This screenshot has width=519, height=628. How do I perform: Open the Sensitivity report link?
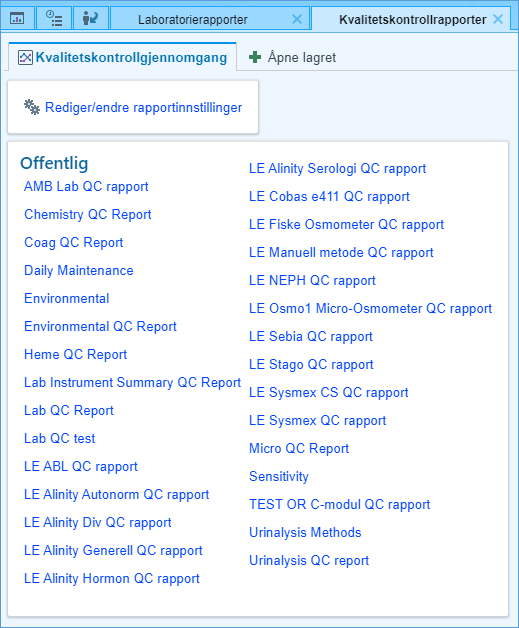pyautogui.click(x=279, y=477)
